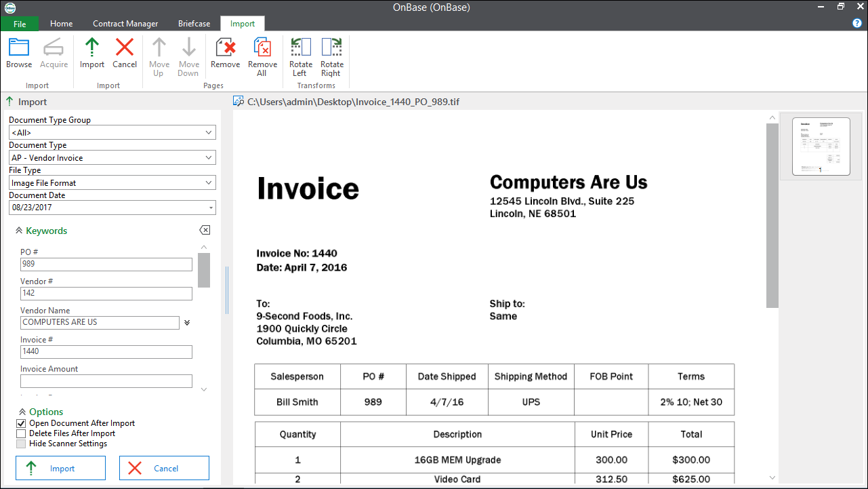The height and width of the screenshot is (489, 868).
Task: Select the Import ribbon tab
Action: 243,24
